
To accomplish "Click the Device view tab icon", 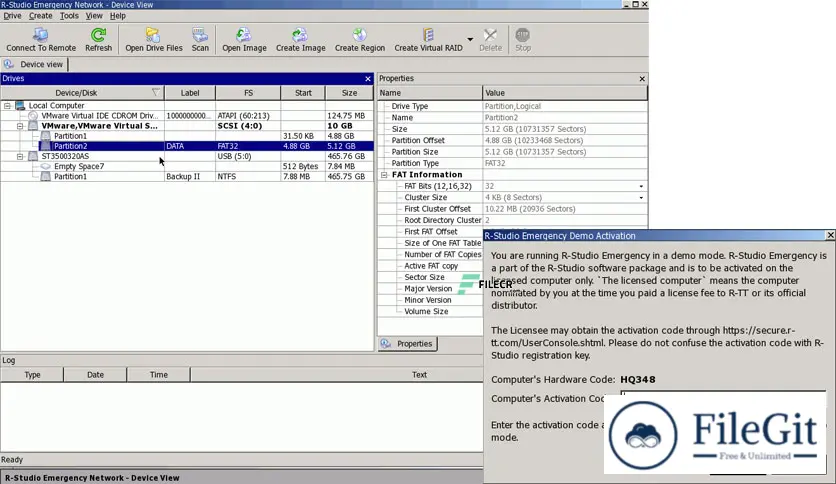I will [9, 64].
